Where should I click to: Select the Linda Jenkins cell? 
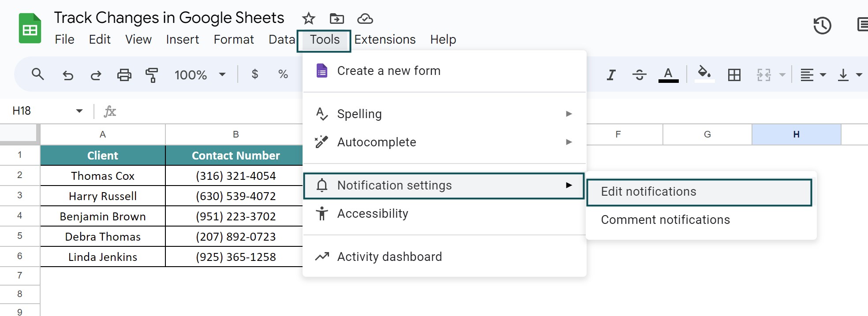click(103, 257)
